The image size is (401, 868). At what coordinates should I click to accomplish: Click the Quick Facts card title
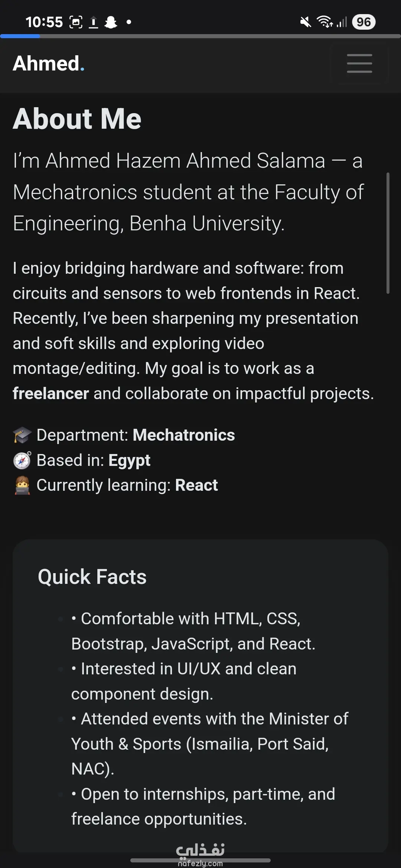pos(92,577)
